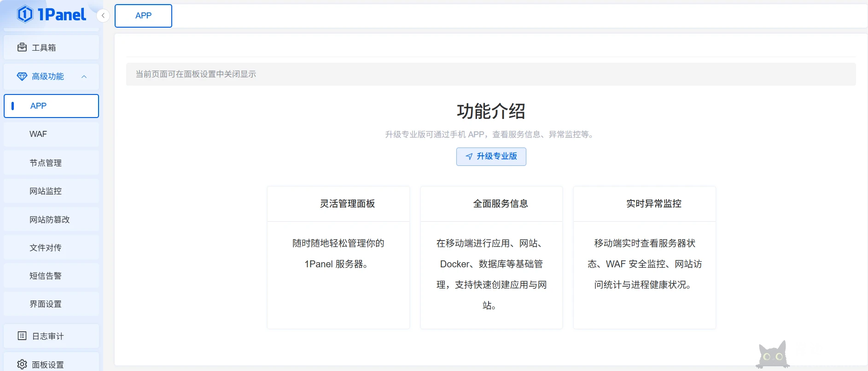Viewport: 868px width, 371px height.
Task: Click the cat mascot icon
Action: tap(772, 354)
